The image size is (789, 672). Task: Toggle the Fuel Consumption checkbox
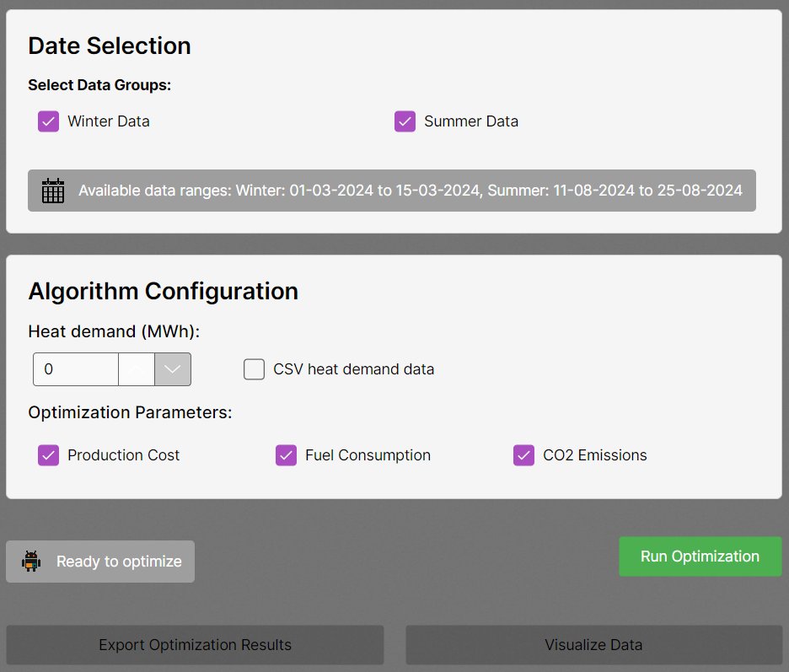click(286, 455)
